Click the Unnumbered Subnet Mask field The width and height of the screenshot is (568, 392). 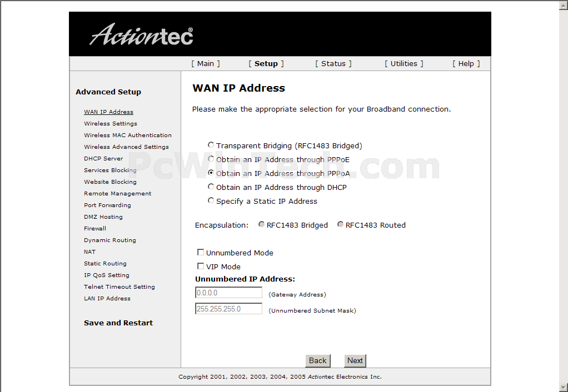point(228,309)
